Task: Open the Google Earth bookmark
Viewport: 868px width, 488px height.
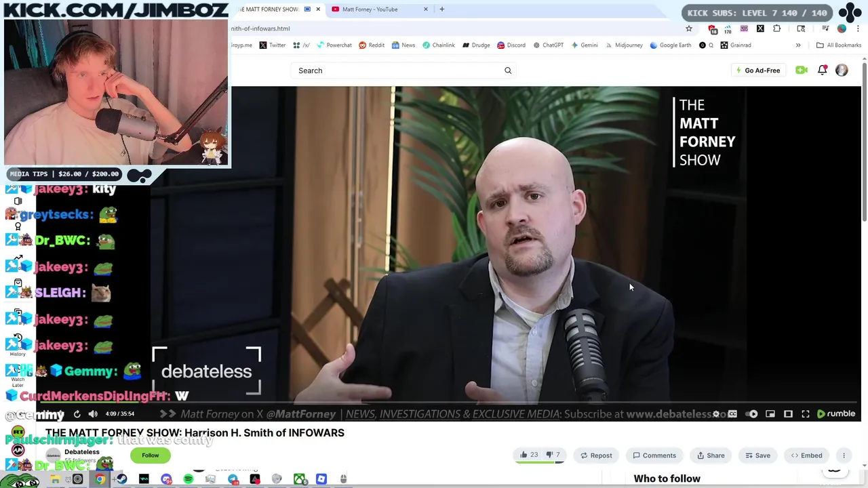Action: [671, 45]
